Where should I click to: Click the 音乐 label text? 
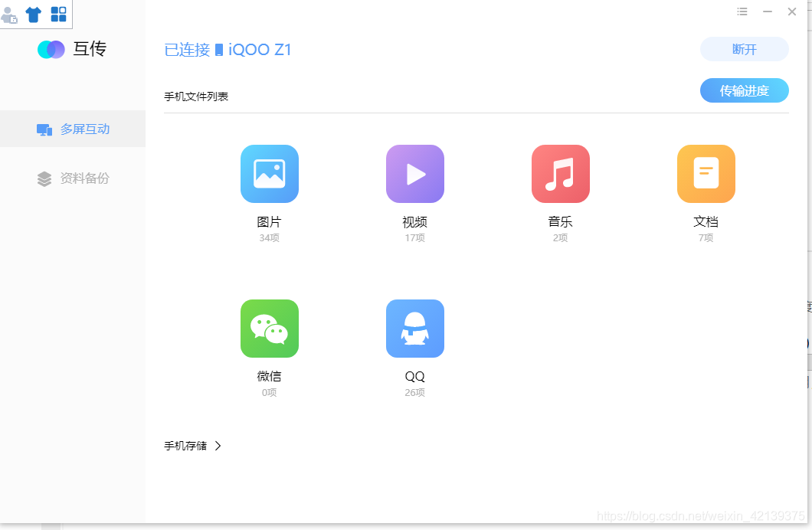[x=560, y=222]
